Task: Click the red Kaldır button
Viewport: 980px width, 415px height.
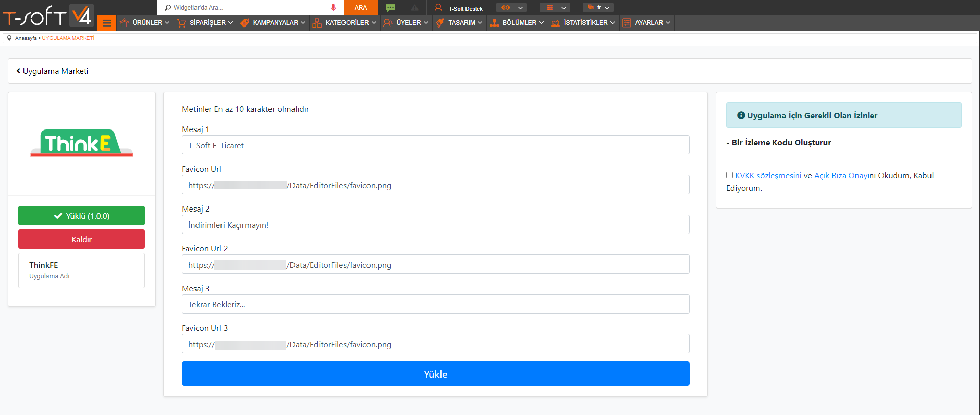Action: [x=82, y=239]
